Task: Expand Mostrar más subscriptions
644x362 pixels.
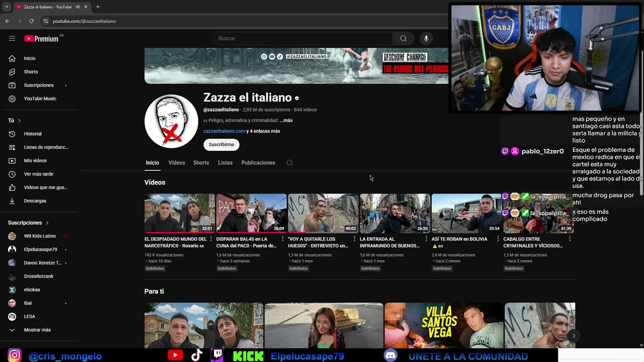Action: click(38, 330)
